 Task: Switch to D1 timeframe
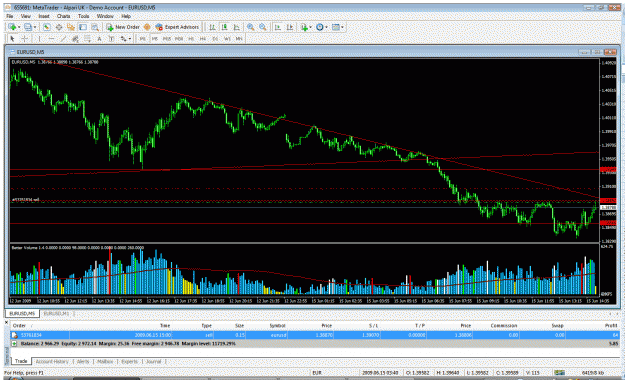tap(215, 39)
